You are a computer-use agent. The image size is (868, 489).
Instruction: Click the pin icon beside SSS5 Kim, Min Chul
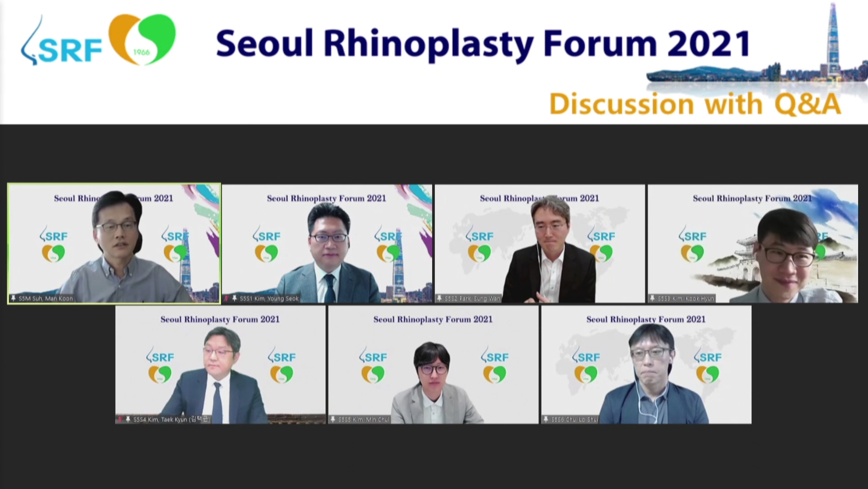pos(333,419)
